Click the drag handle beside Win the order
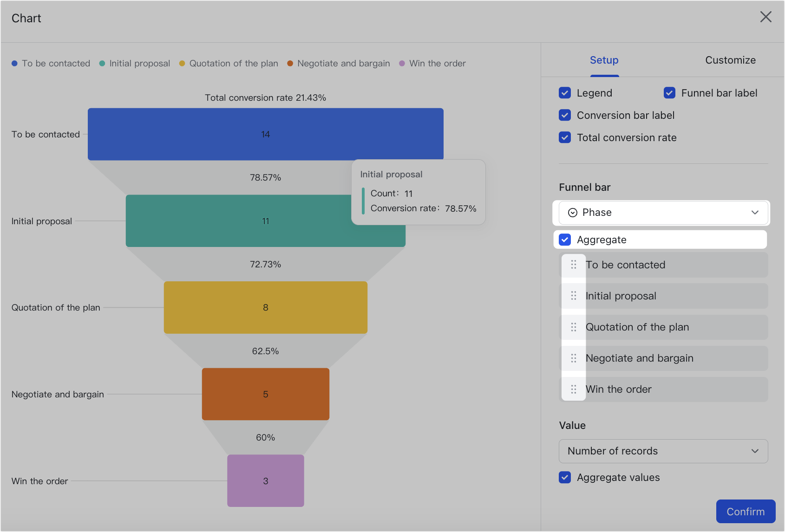The width and height of the screenshot is (785, 532). (x=574, y=389)
